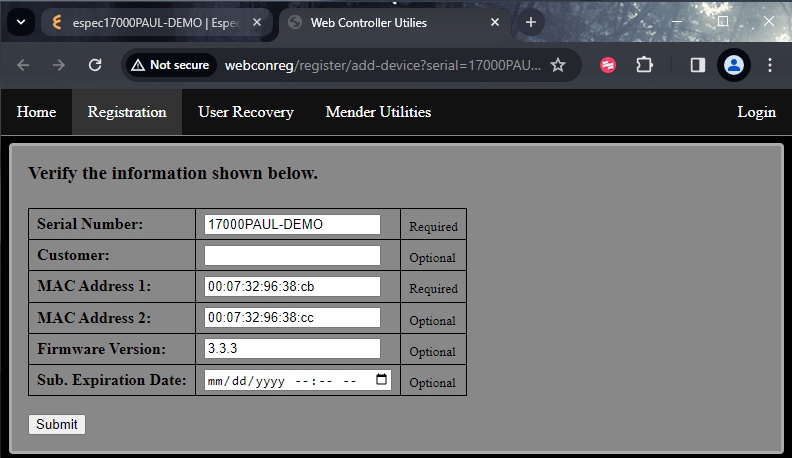Go forward to the next page
This screenshot has height=458, width=792.
(59, 65)
